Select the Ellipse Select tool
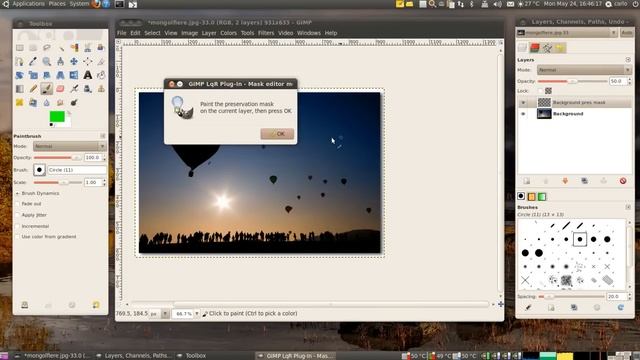Image resolution: width=640 pixels, height=360 pixels. click(33, 48)
